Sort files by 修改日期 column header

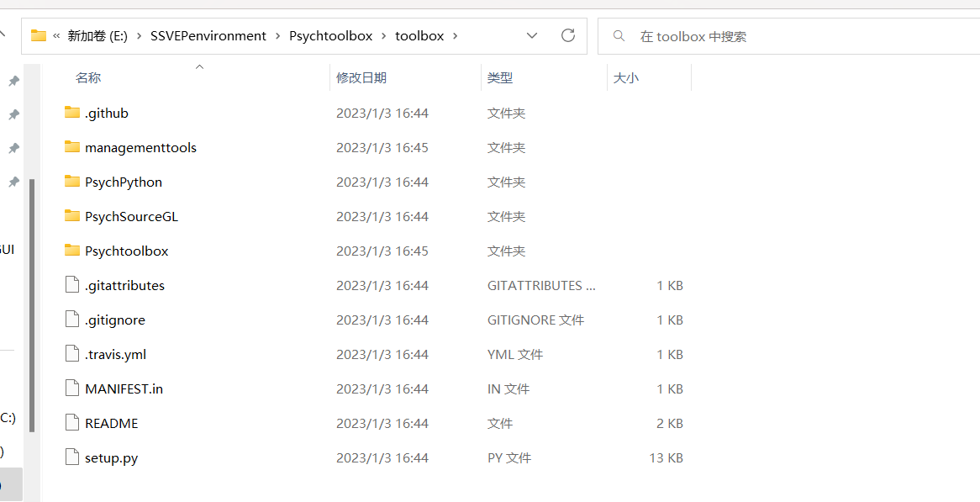361,77
